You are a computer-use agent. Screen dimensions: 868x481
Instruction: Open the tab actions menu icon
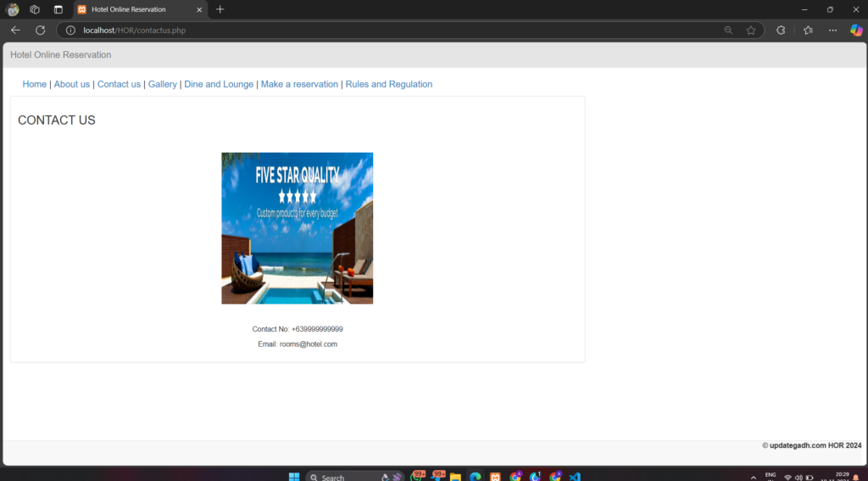(58, 9)
